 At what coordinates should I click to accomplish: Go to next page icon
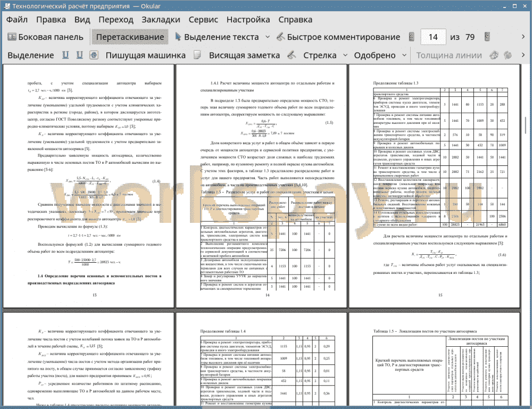[x=487, y=37]
